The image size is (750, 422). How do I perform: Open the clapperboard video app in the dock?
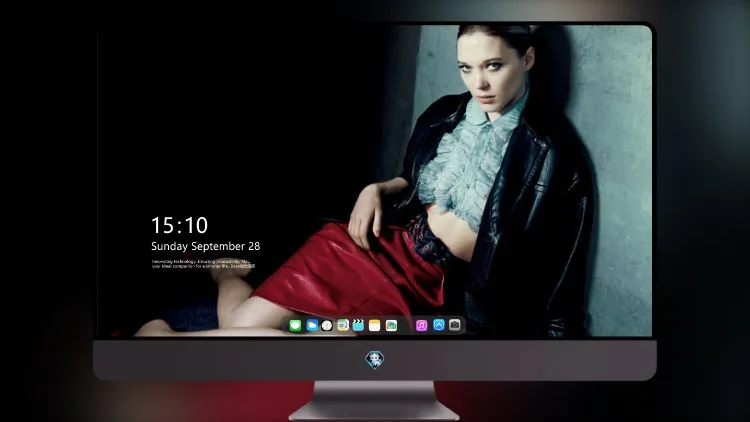coord(358,325)
